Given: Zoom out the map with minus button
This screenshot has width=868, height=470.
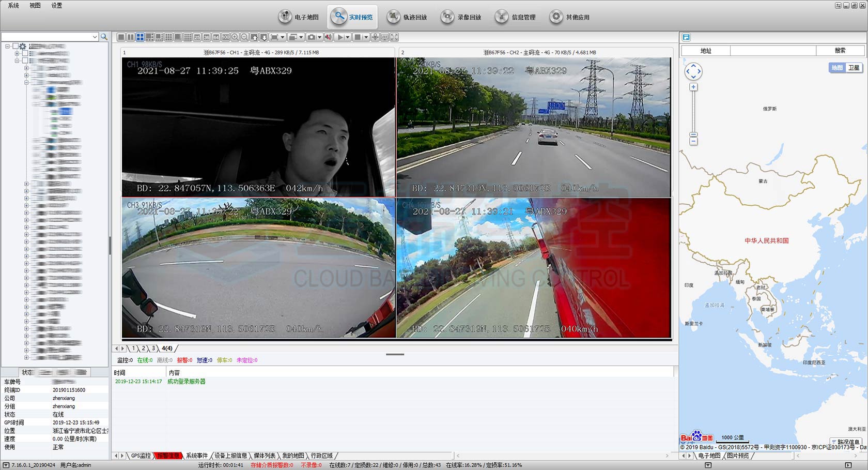Looking at the screenshot, I should coord(693,141).
